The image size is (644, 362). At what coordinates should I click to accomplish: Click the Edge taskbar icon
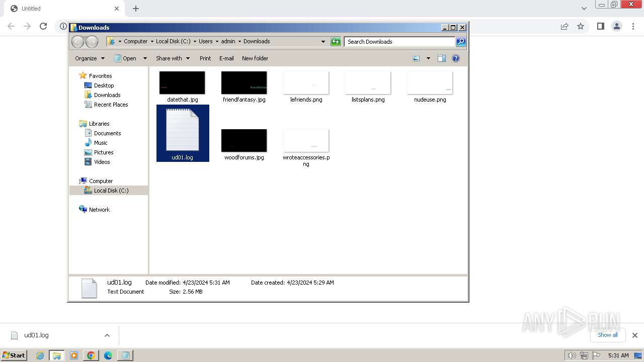coord(108,355)
